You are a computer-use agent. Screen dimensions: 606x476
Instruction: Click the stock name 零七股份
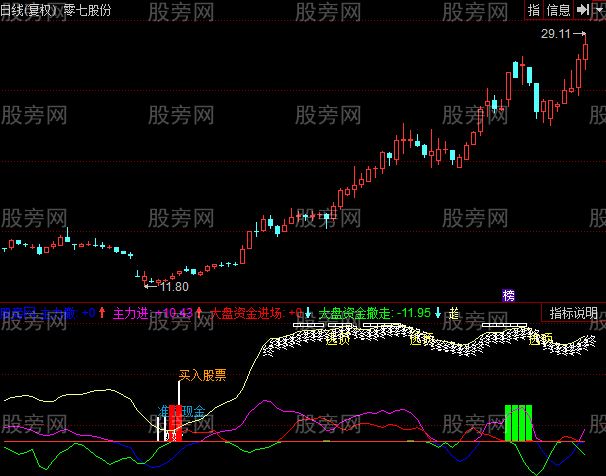coord(88,9)
